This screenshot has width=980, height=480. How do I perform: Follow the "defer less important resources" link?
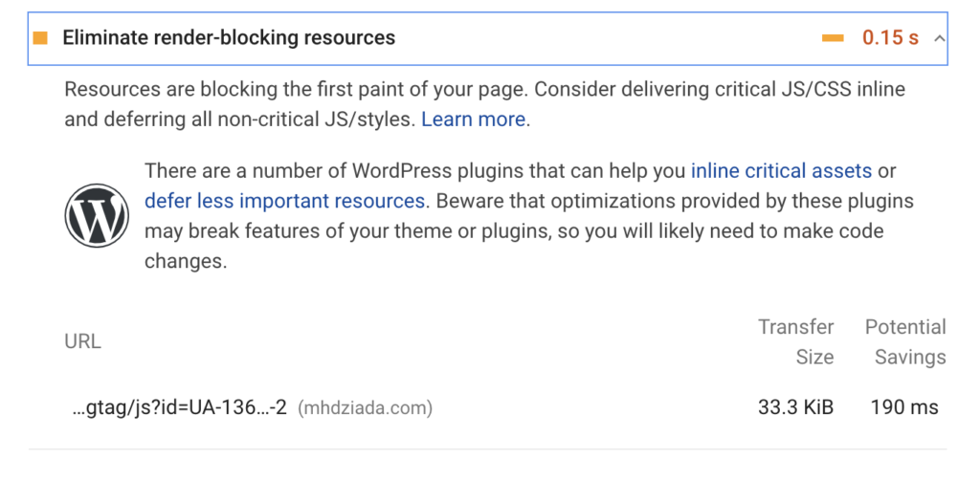tap(284, 201)
